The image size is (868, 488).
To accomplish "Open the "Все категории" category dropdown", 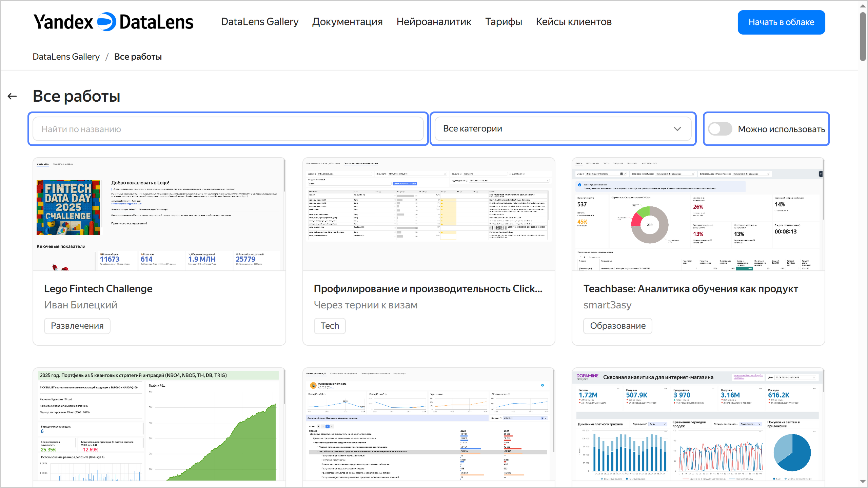I will pyautogui.click(x=556, y=129).
